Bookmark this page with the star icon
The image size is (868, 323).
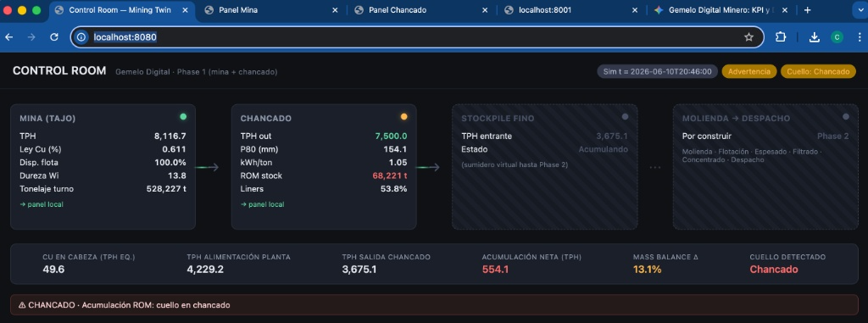click(x=748, y=37)
